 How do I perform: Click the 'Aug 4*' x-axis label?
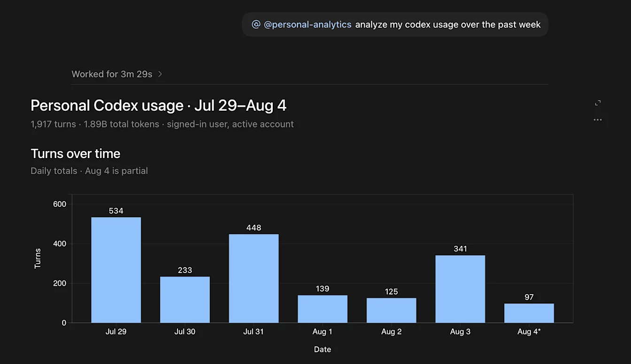coord(529,332)
